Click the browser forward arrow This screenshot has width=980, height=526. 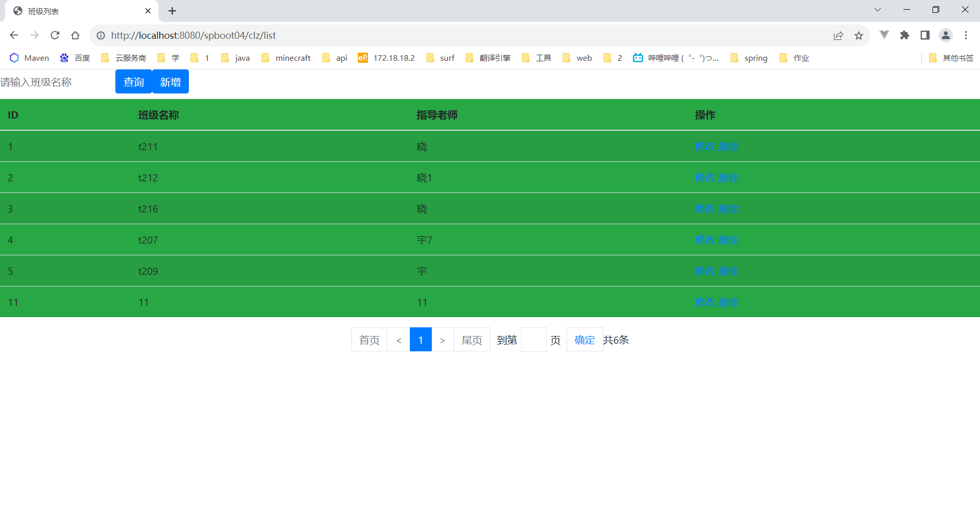[x=34, y=35]
